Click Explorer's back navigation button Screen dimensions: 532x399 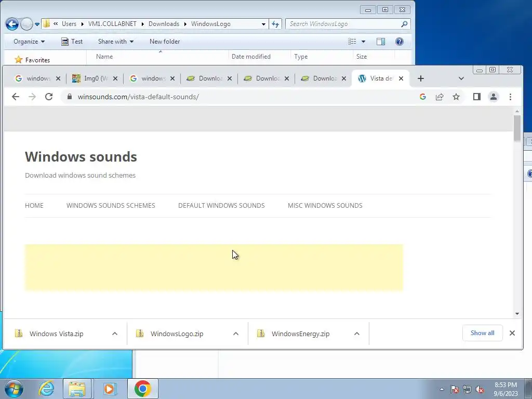pyautogui.click(x=12, y=24)
